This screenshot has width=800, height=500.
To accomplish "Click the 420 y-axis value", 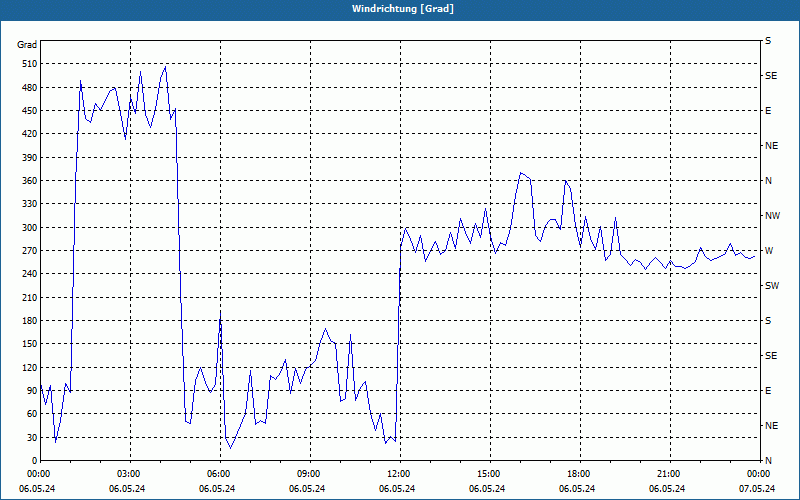I will (31, 134).
